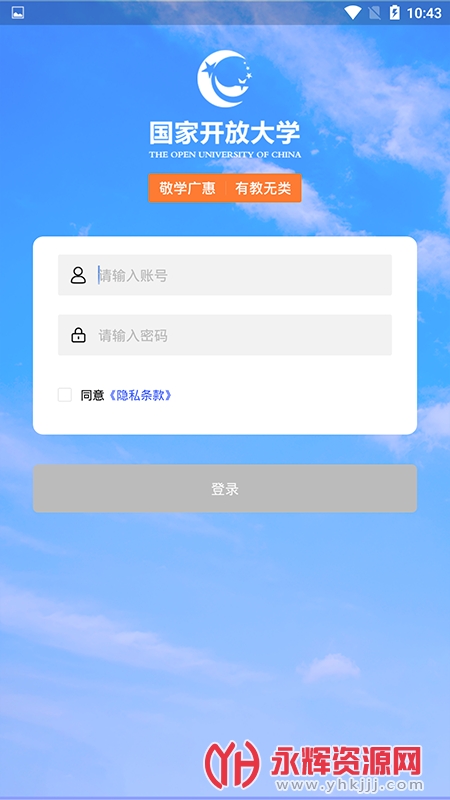Tap the battery charging icon
450x800 pixels.
[394, 12]
